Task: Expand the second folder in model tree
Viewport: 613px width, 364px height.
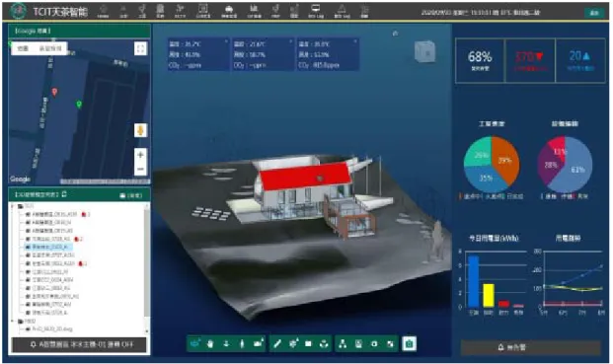Action: (13, 321)
